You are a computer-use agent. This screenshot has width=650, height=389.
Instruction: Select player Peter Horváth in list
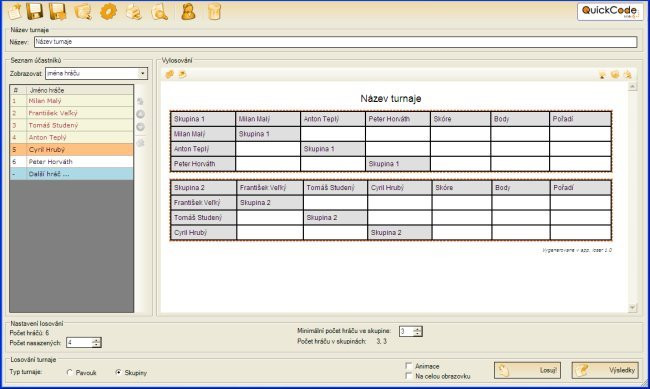[x=71, y=162]
